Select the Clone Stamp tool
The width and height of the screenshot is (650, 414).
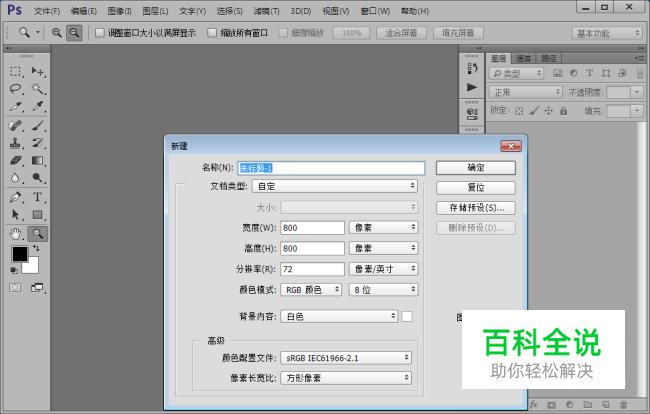click(16, 143)
